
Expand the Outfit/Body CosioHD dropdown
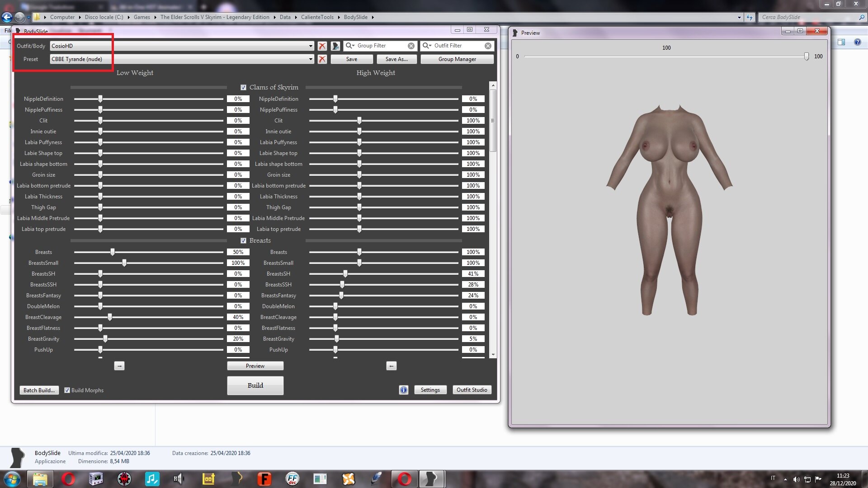point(311,46)
